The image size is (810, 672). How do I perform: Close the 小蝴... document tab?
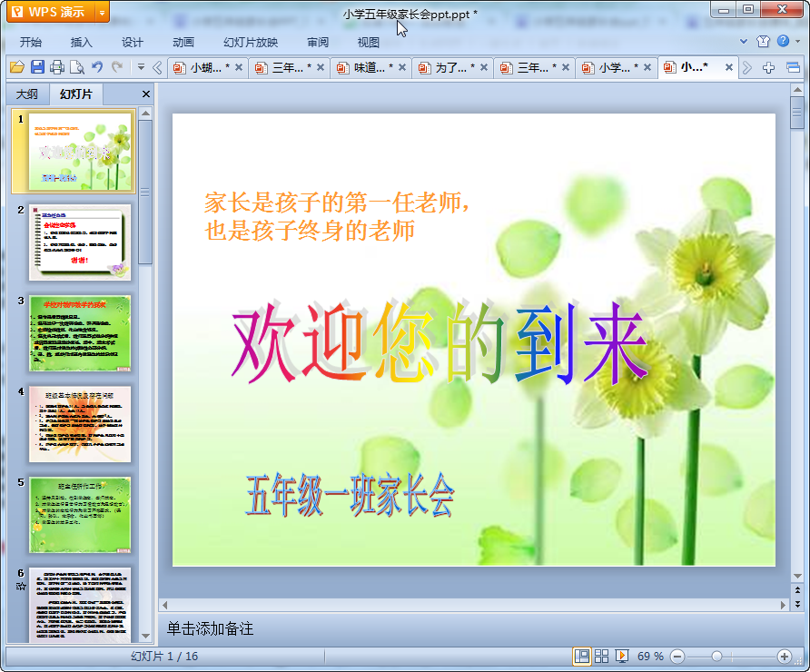239,67
